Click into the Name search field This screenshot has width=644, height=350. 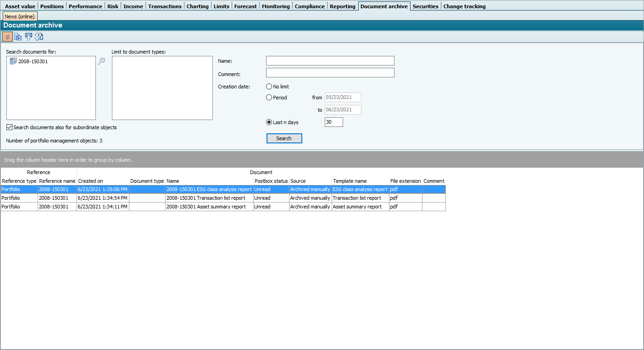(330, 61)
